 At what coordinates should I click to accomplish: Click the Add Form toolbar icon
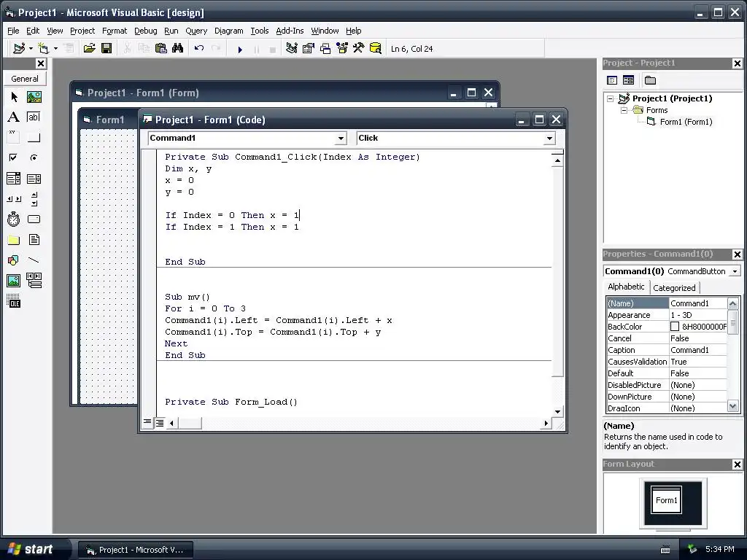(43, 49)
